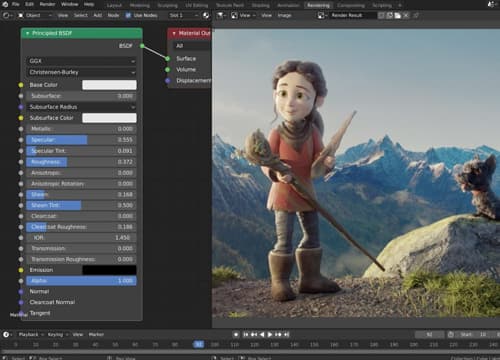
Task: Open the GGX distribution dropdown
Action: click(81, 61)
